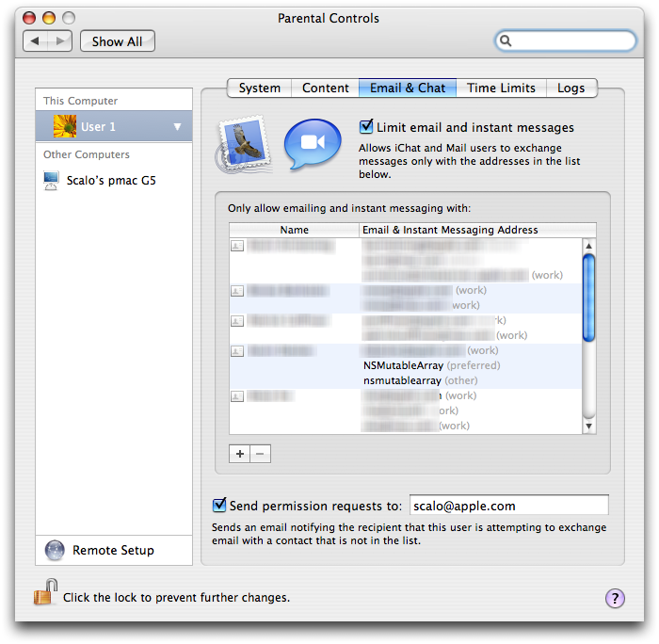Screen dimensions: 659x644
Task: Click the permission requests email field
Action: [509, 506]
